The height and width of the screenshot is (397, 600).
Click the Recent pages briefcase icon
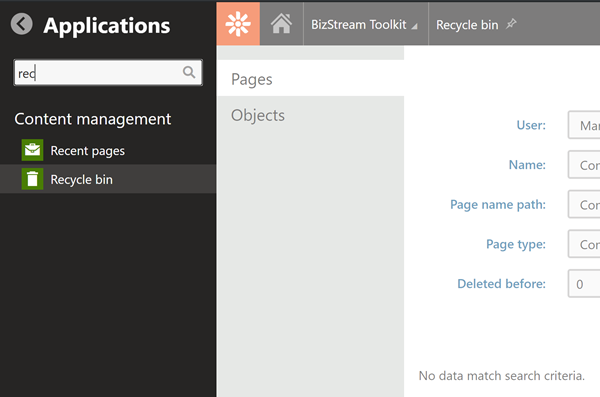click(32, 150)
